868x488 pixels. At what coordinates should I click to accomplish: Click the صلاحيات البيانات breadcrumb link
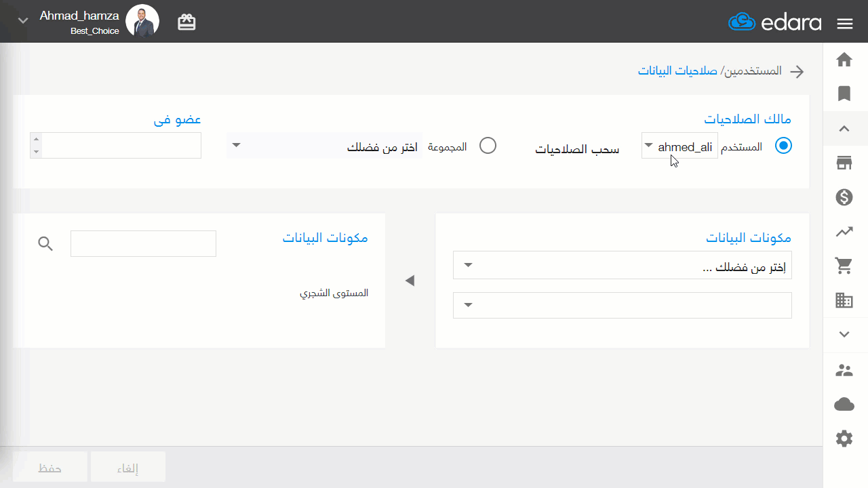[679, 71]
